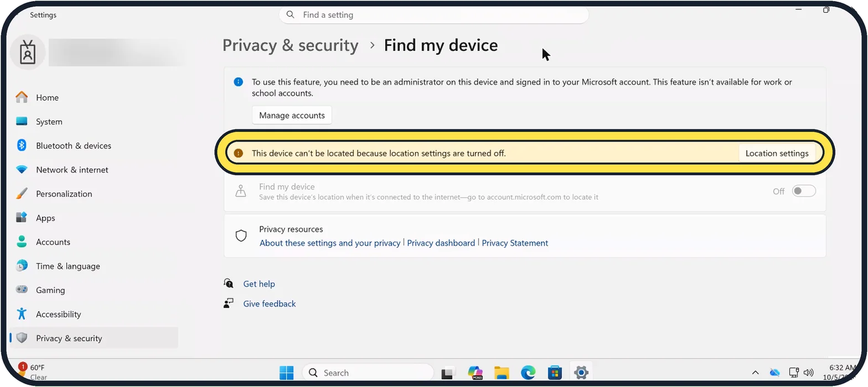Focus the Find a setting field

434,15
